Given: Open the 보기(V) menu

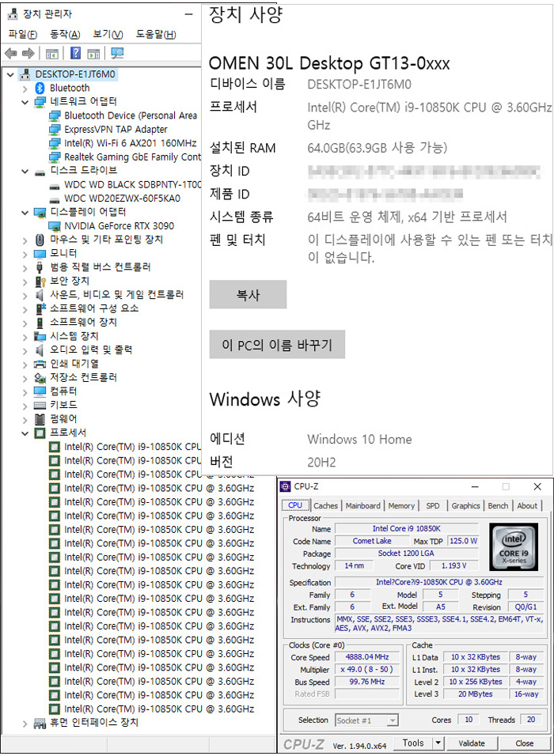Looking at the screenshot, I should (108, 34).
